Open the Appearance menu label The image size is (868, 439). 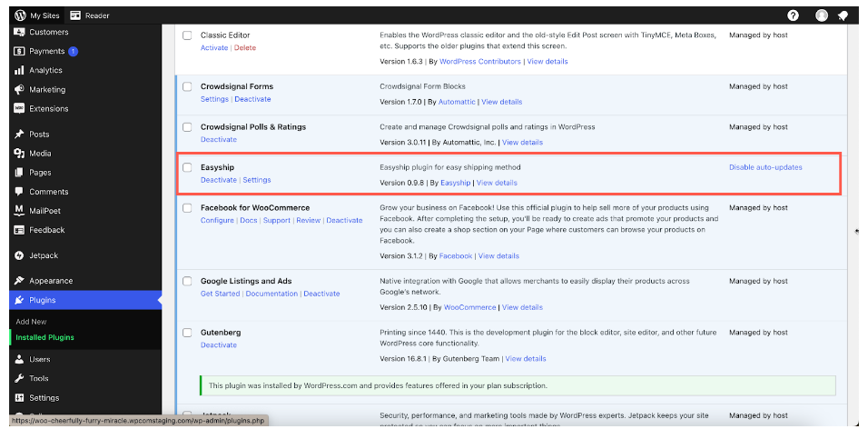coord(51,281)
